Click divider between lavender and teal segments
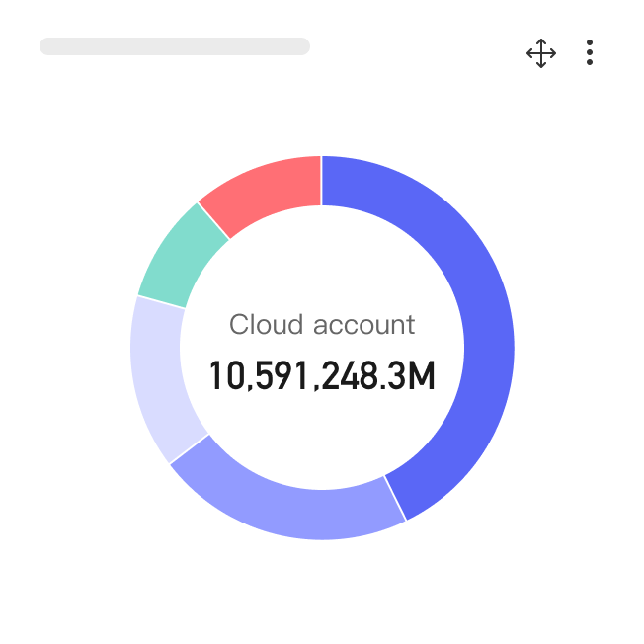The width and height of the screenshot is (644, 644). click(161, 301)
